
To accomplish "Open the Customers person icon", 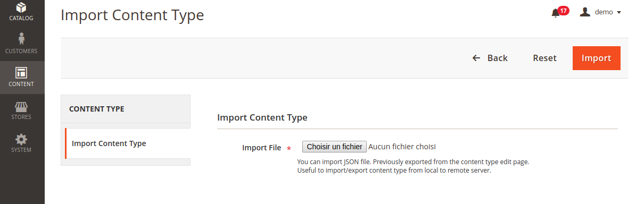I will [21, 39].
